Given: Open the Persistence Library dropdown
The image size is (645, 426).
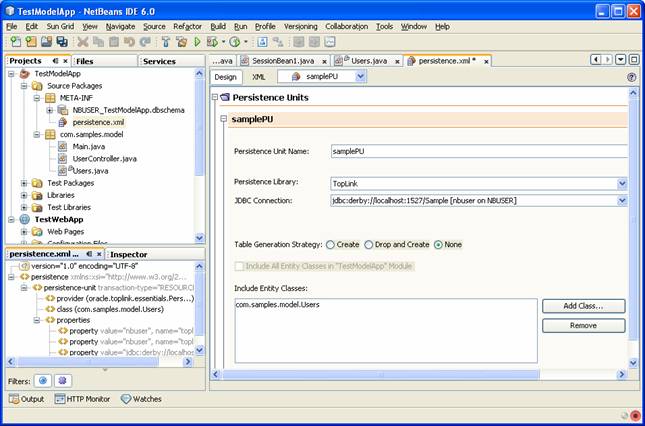Looking at the screenshot, I should click(x=621, y=184).
